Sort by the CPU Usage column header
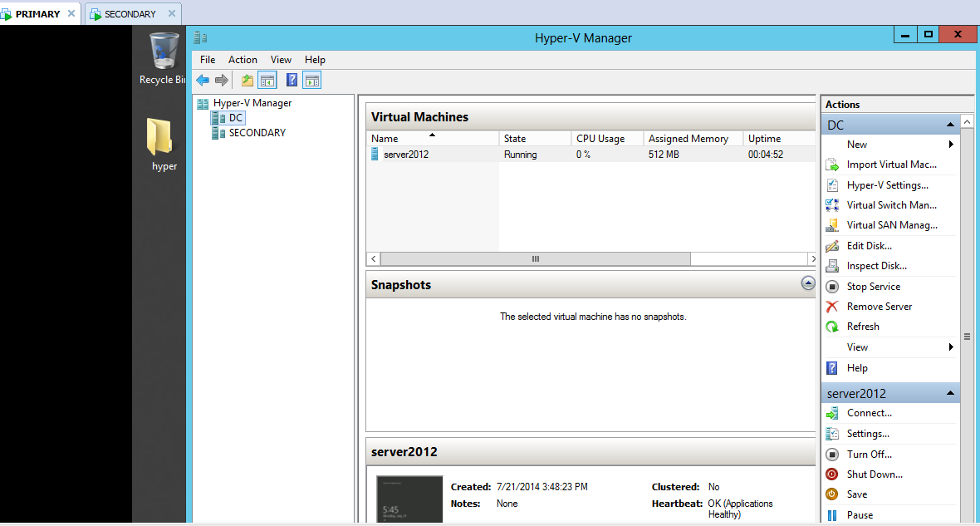980x526 pixels. (607, 138)
